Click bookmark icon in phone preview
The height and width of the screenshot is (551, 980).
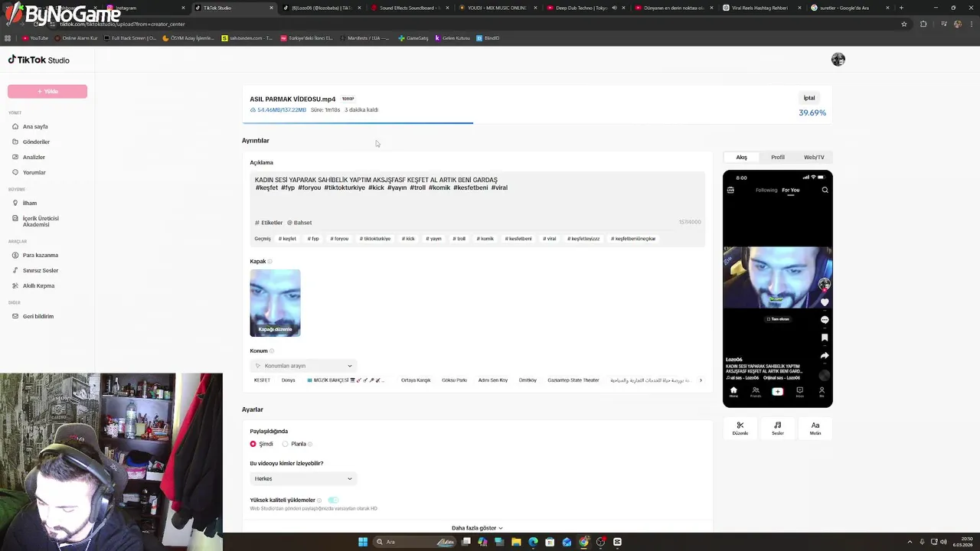click(825, 337)
